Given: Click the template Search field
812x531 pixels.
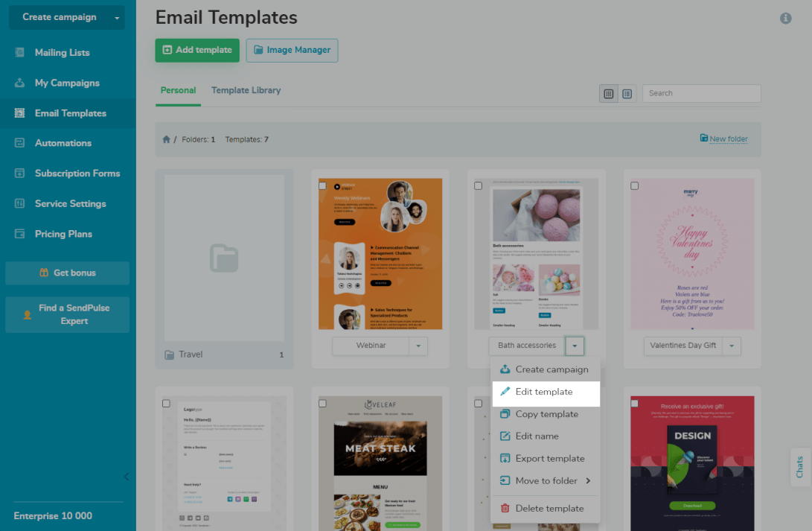Looking at the screenshot, I should coord(702,94).
